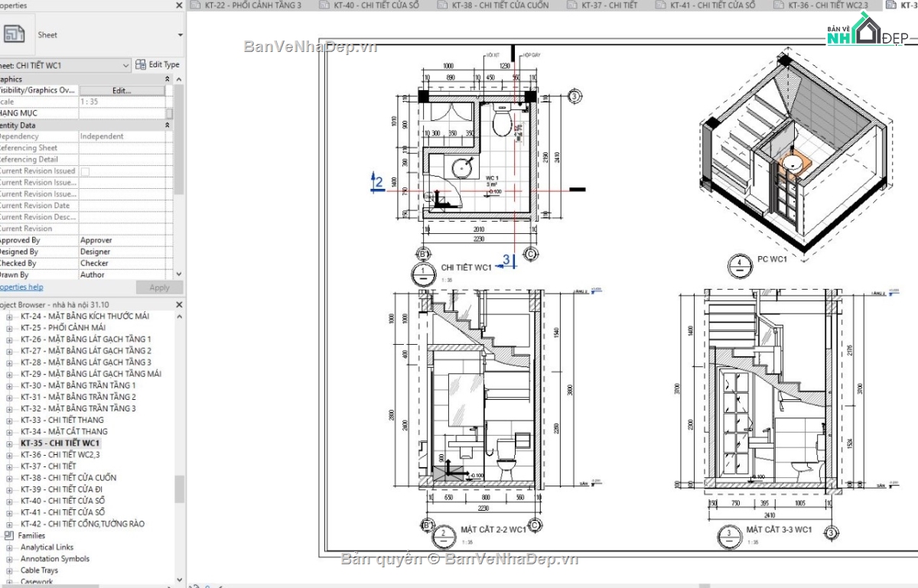Screen dimensions: 918x588
Task: Collapse the Identity Data property group
Action: coord(168,125)
